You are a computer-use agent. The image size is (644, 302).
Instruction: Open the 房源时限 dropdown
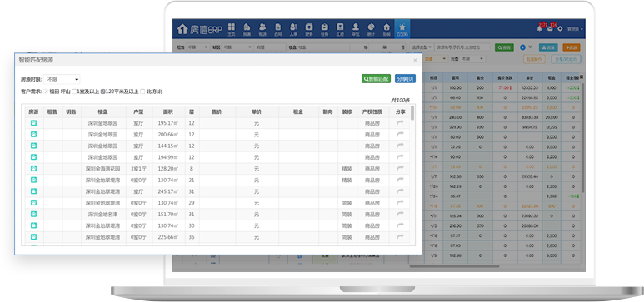coord(62,79)
